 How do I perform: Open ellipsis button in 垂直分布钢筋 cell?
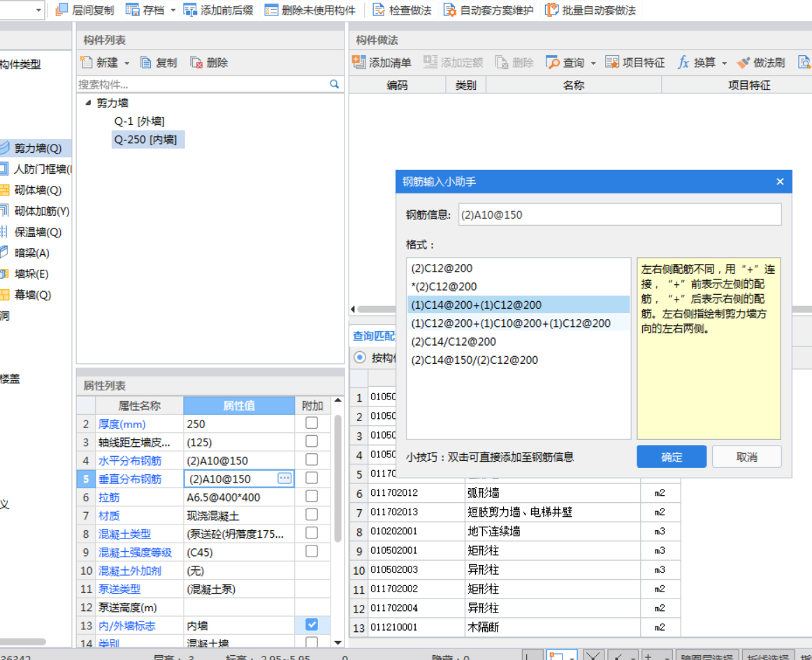(x=284, y=478)
